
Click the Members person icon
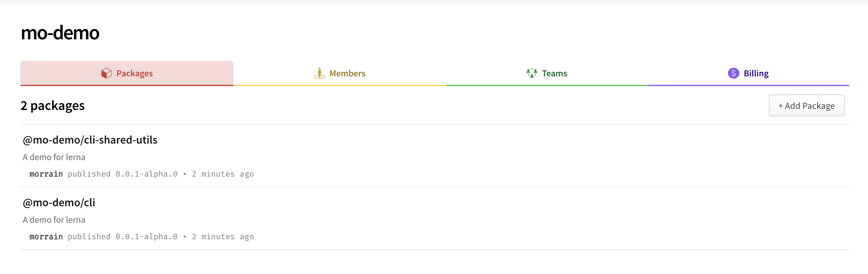[319, 73]
